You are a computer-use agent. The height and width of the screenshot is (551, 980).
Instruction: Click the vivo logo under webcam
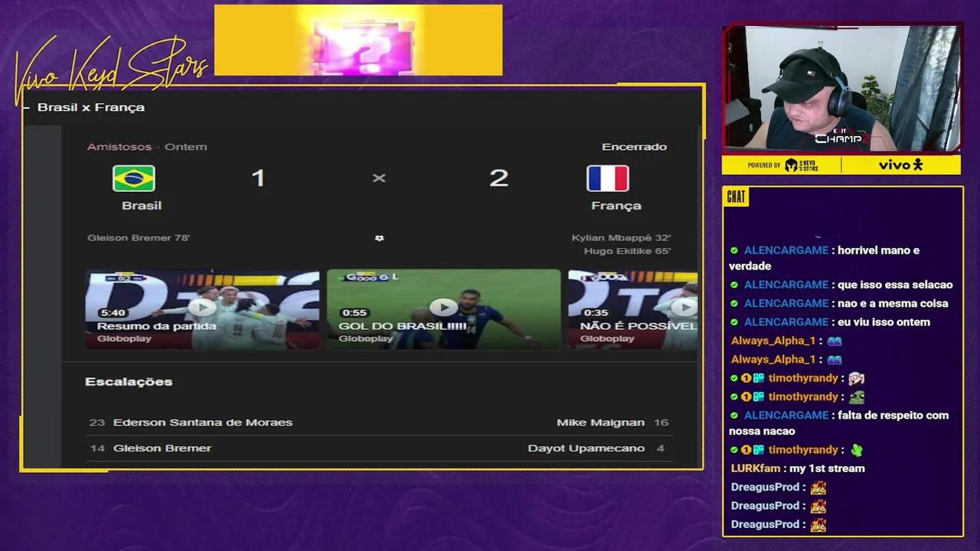[901, 165]
